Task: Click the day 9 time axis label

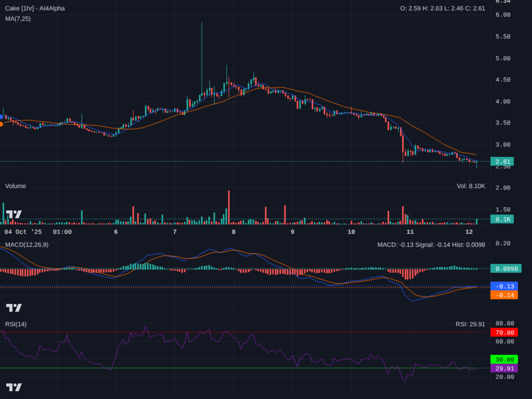Action: [292, 232]
